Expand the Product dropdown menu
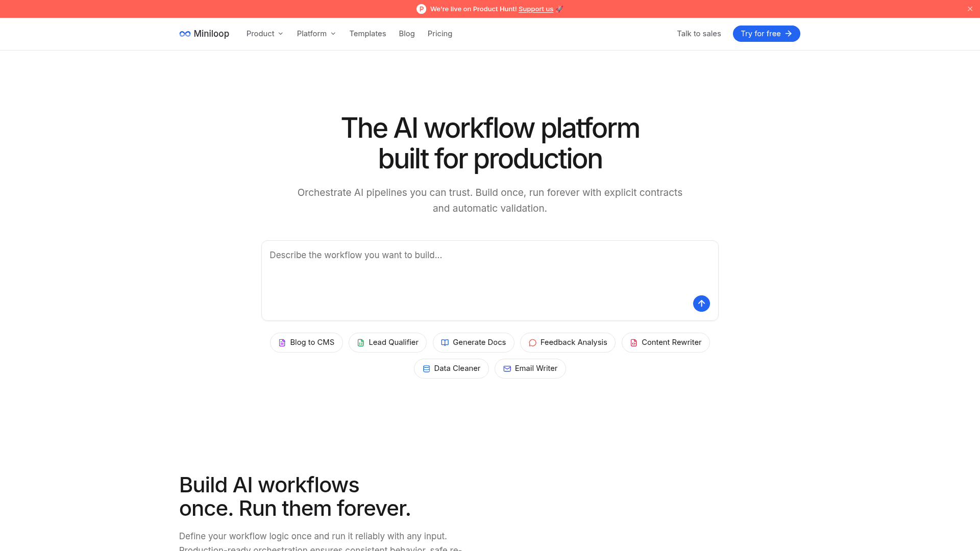The image size is (980, 551). tap(264, 34)
